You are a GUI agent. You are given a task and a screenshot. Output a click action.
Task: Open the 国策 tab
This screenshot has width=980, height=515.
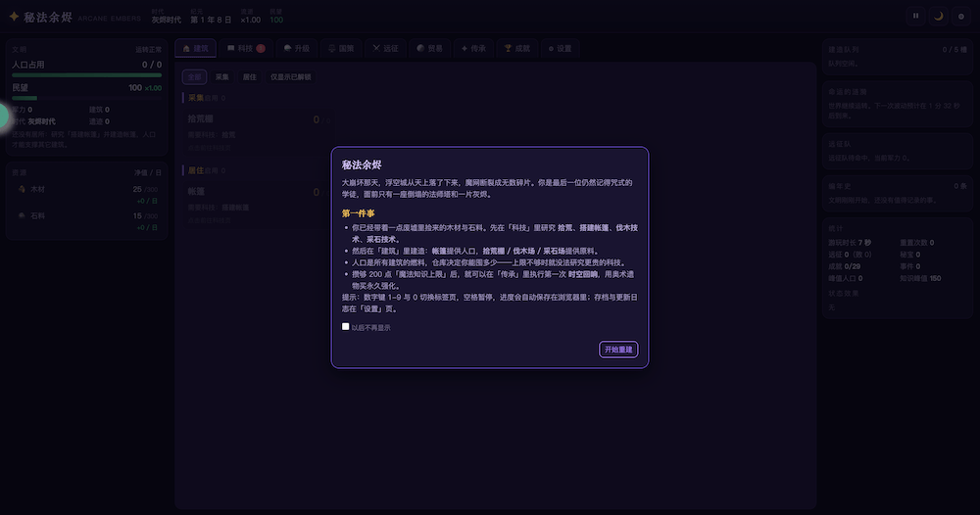[341, 48]
